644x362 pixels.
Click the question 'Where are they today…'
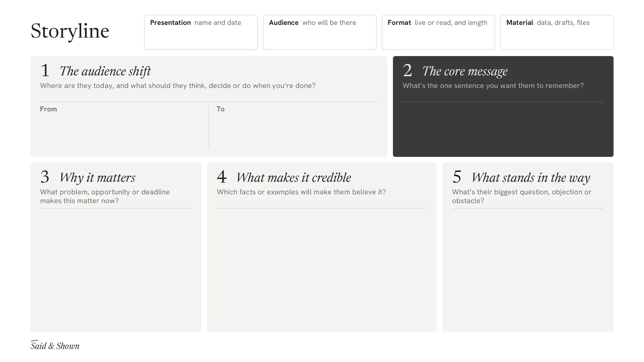(x=178, y=86)
